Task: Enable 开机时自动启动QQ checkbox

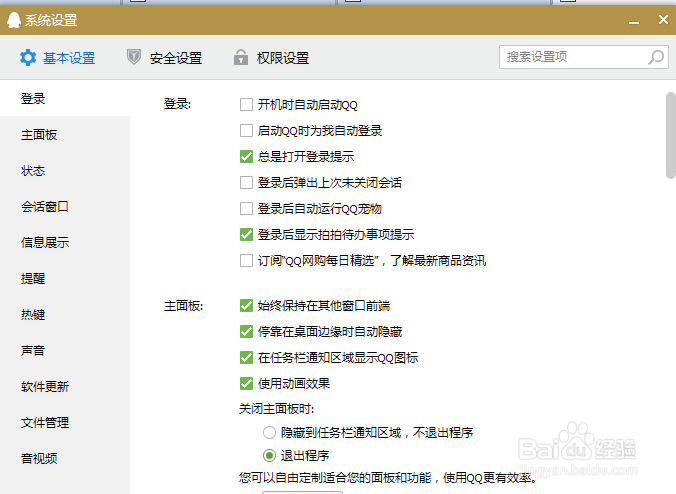Action: [246, 104]
